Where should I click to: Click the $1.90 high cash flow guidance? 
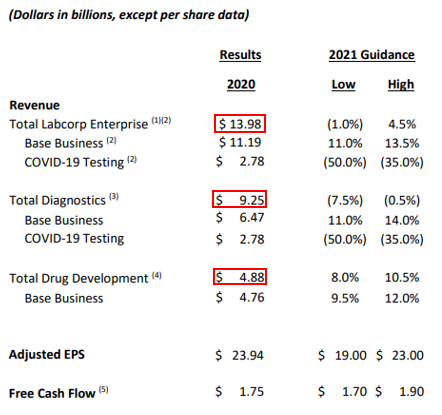coord(399,392)
